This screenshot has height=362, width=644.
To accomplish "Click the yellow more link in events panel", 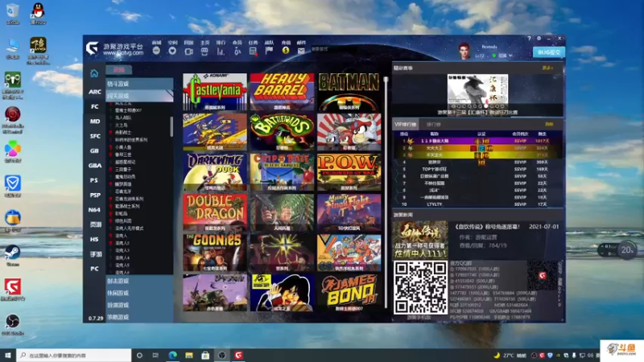I will click(x=547, y=68).
